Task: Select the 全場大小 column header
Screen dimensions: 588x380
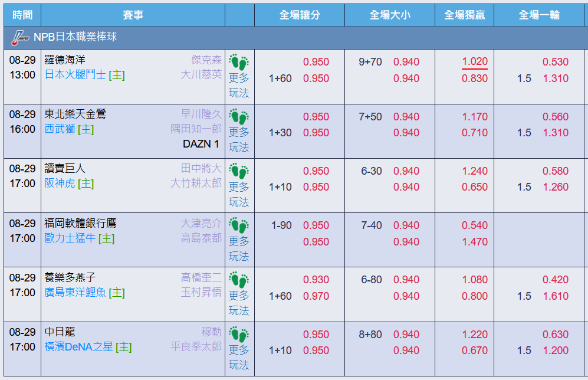Action: (390, 15)
